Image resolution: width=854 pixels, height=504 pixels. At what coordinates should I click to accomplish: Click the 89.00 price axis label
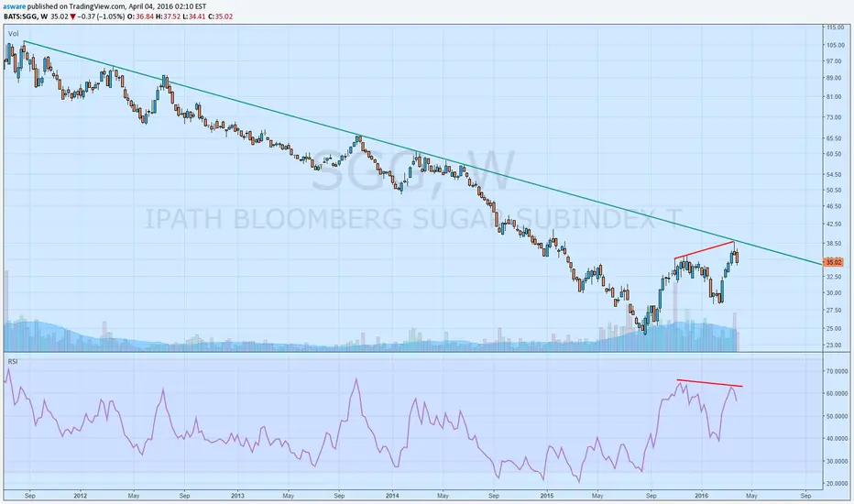click(x=834, y=78)
